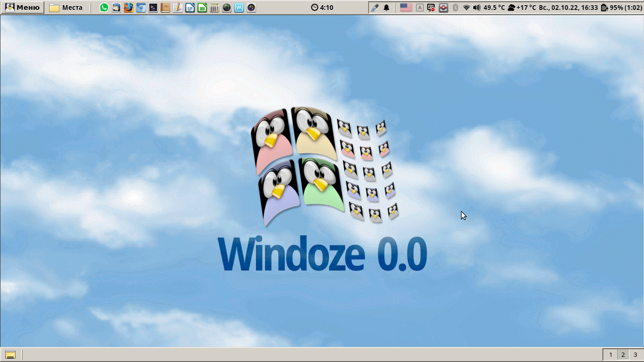Switch to workspace 3
This screenshot has width=644, height=362.
(635, 355)
